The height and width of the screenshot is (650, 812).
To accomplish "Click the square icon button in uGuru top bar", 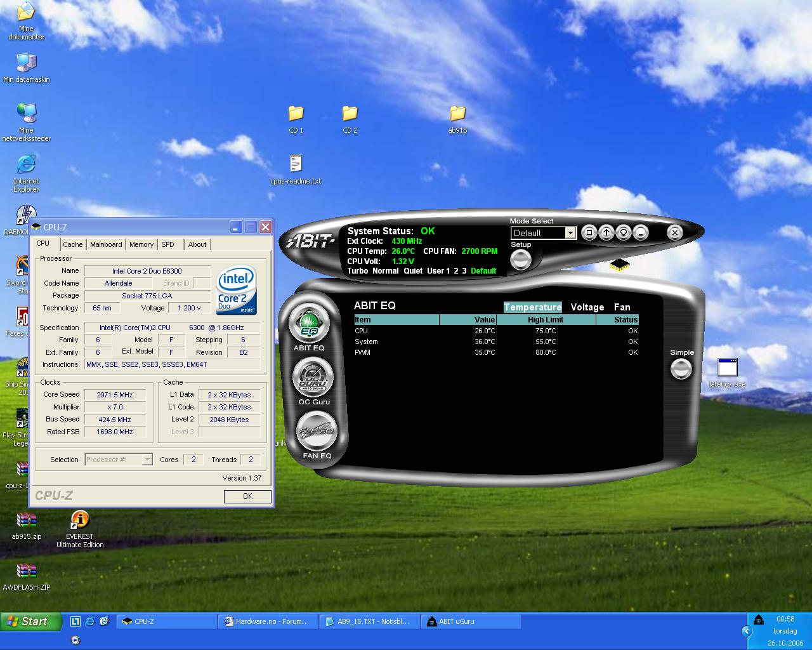I will tap(589, 233).
